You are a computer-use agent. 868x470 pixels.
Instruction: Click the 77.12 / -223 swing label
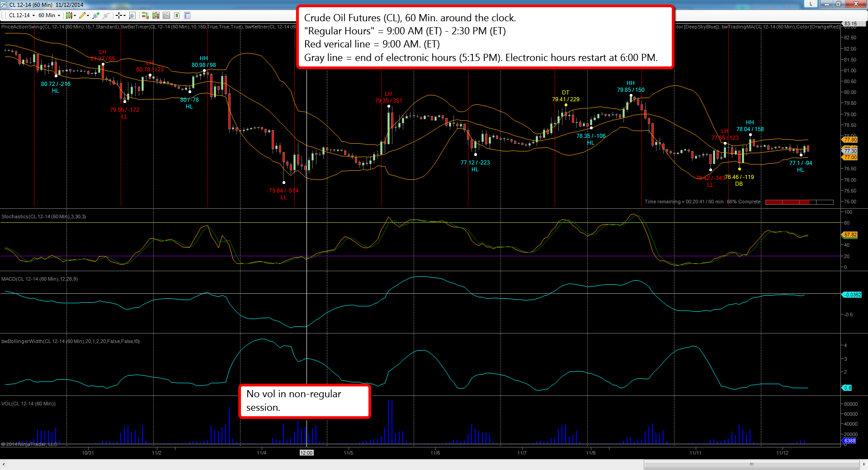tap(475, 163)
